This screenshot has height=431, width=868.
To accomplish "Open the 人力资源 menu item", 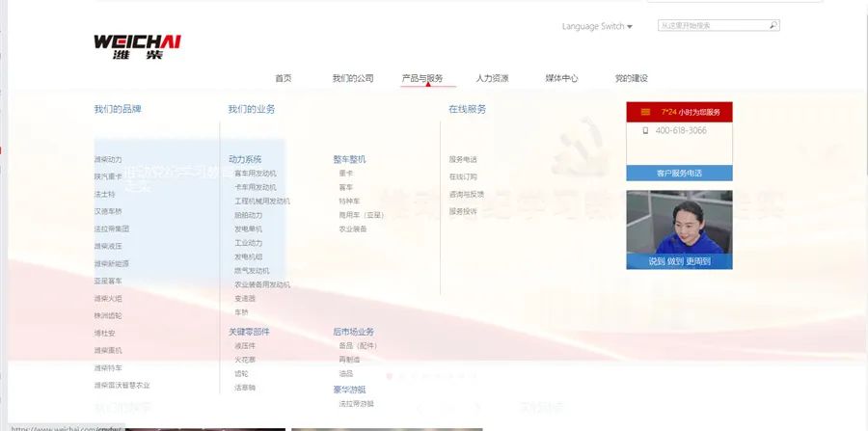I will (x=492, y=78).
